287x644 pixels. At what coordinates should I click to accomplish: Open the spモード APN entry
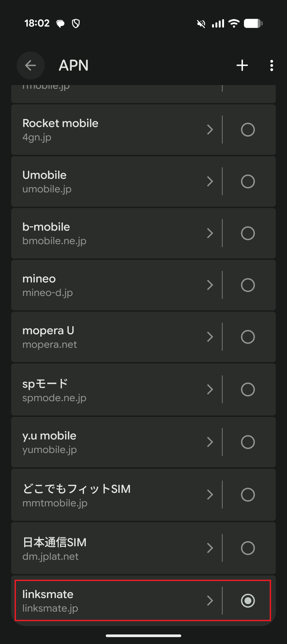106,389
